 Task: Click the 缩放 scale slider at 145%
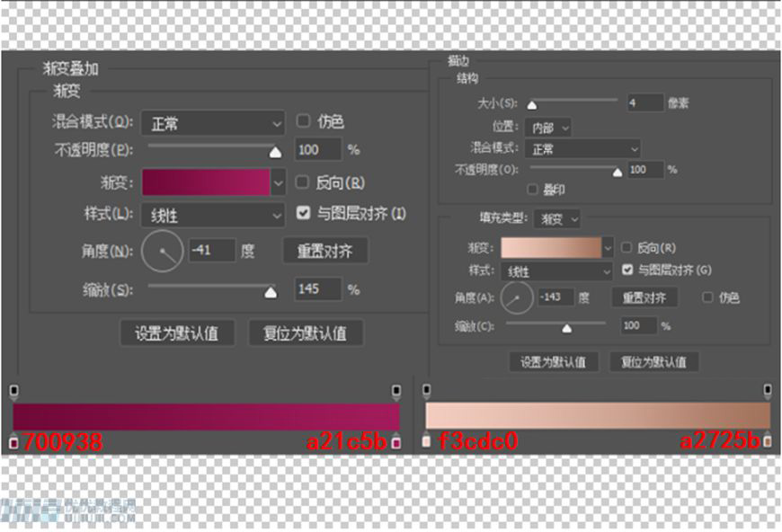click(269, 290)
